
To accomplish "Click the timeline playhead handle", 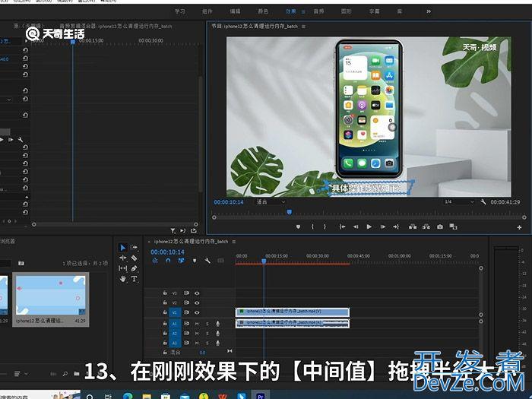I will pyautogui.click(x=264, y=261).
